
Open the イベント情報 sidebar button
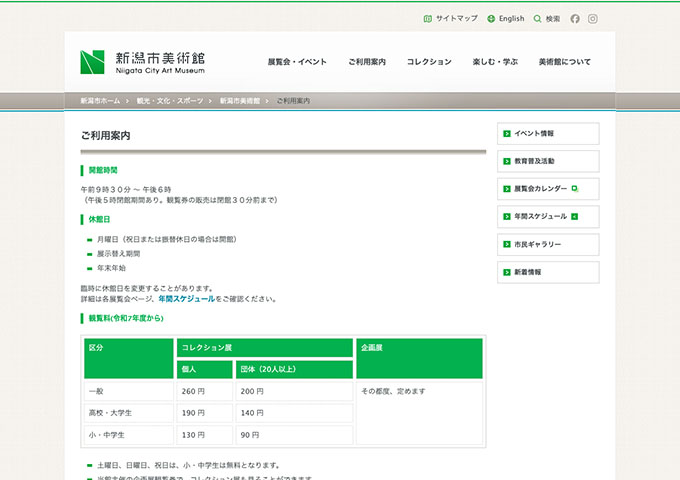coord(548,134)
